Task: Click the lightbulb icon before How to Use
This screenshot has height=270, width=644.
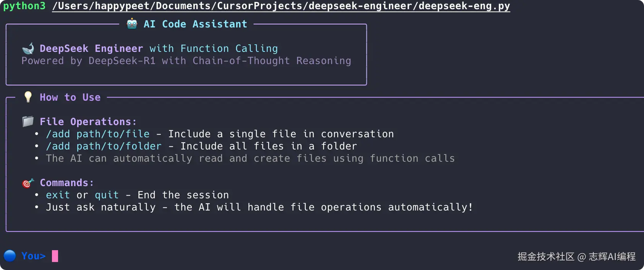Action: pyautogui.click(x=28, y=97)
